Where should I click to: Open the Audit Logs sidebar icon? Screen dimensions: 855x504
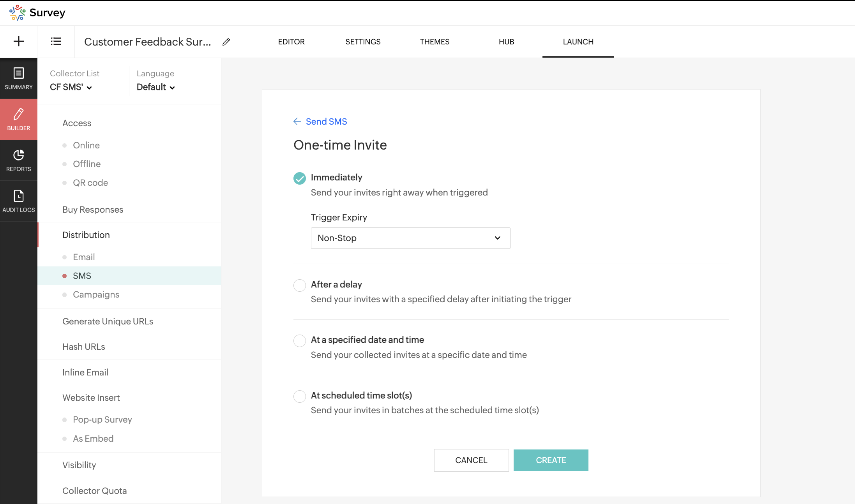tap(18, 201)
